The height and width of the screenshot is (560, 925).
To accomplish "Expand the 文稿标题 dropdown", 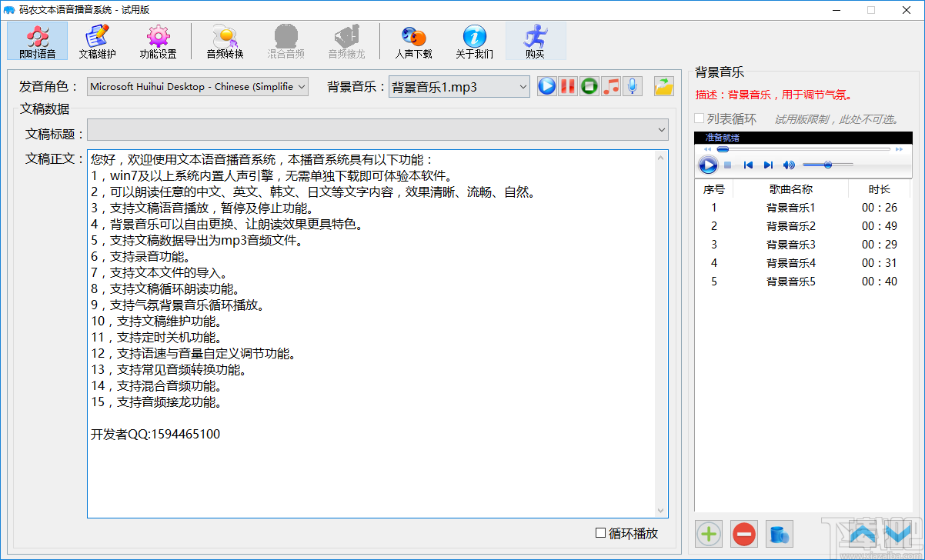I will tap(660, 129).
